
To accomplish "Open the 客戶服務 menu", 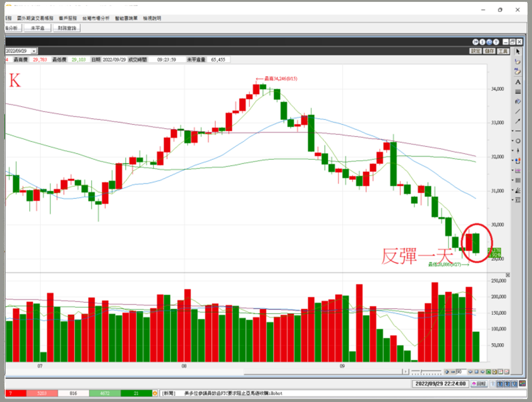I will point(68,18).
